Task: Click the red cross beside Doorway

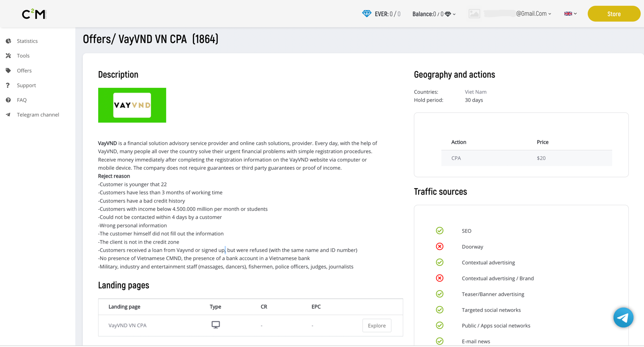Action: pos(440,247)
